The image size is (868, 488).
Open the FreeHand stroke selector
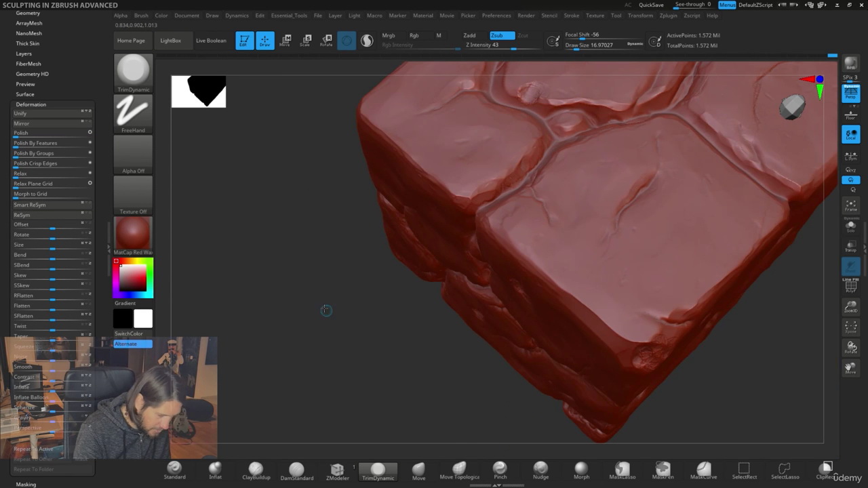(x=133, y=114)
